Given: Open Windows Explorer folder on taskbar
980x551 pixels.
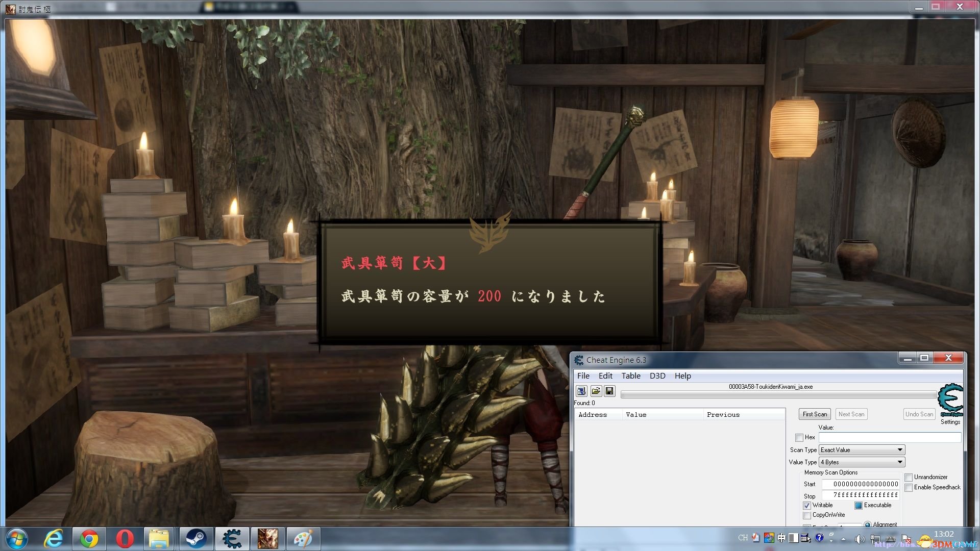Looking at the screenshot, I should 159,539.
